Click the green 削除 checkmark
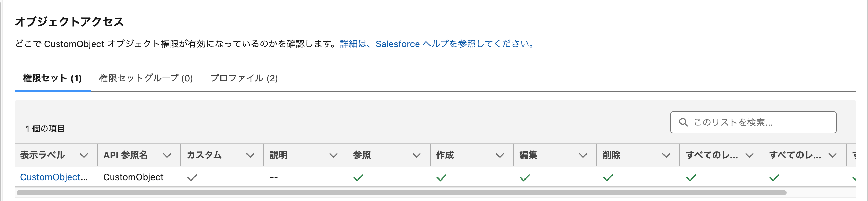The width and height of the screenshot is (868, 201). tap(608, 178)
